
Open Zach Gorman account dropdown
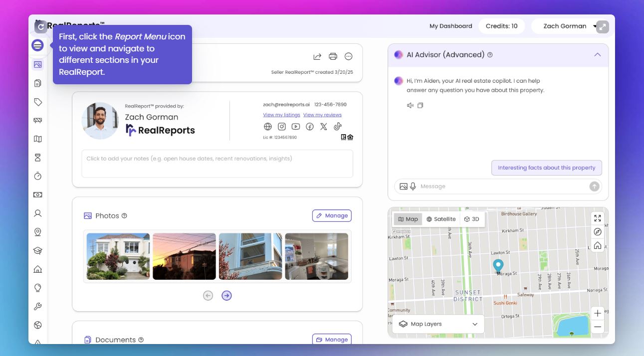tap(569, 26)
